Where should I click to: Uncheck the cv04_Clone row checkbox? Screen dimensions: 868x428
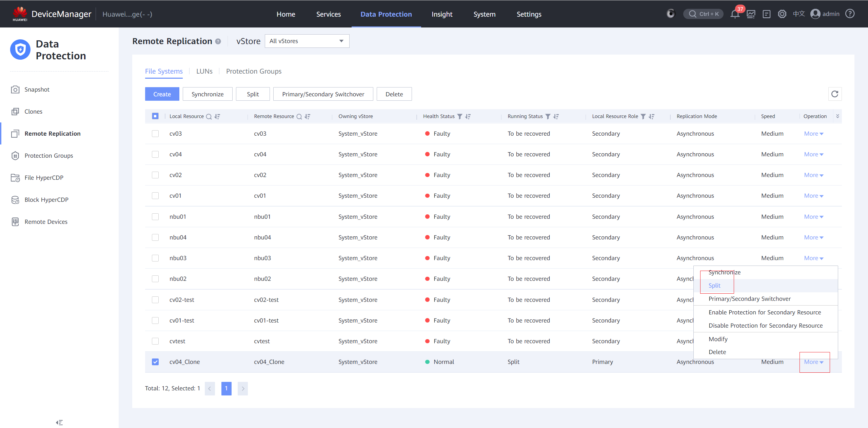[x=155, y=362]
